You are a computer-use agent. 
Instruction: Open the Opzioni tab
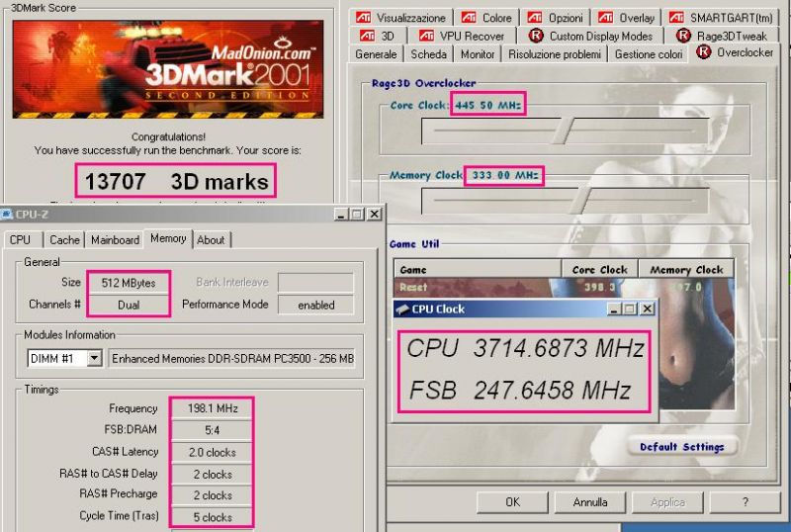point(555,18)
